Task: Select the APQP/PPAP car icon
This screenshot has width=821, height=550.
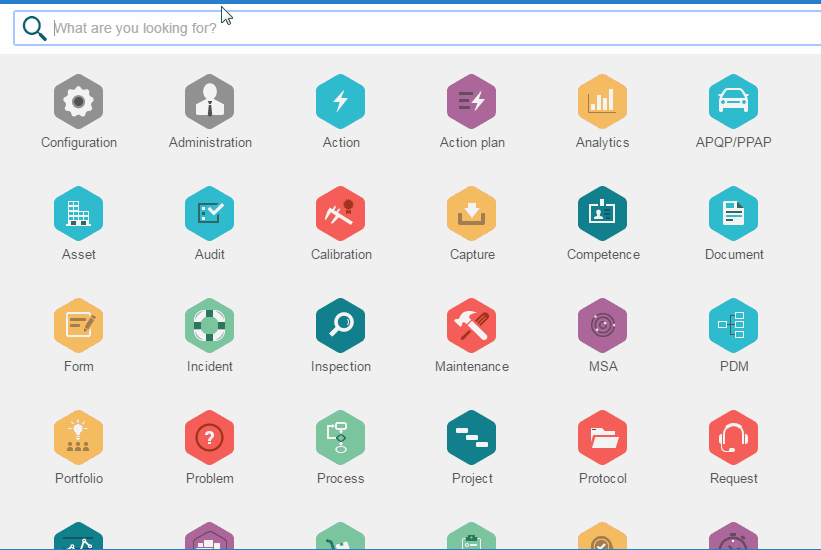Action: pyautogui.click(x=733, y=101)
